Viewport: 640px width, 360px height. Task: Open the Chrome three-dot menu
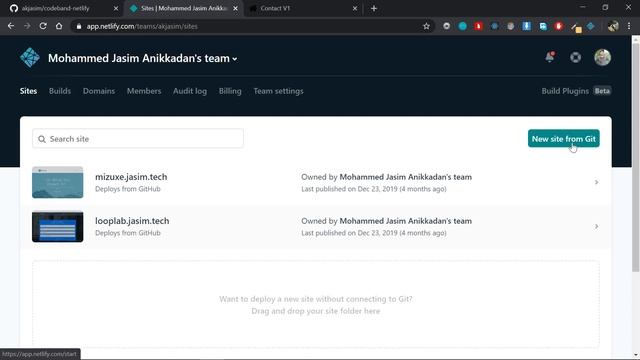pyautogui.click(x=629, y=26)
